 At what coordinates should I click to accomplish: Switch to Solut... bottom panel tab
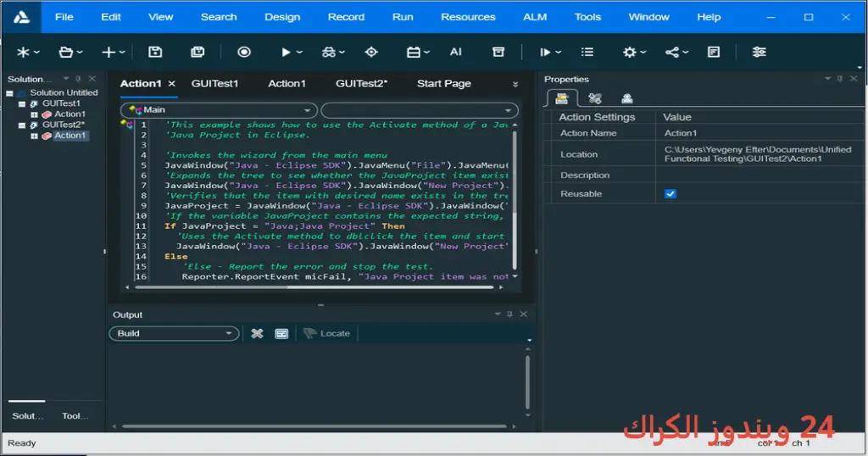tap(27, 415)
